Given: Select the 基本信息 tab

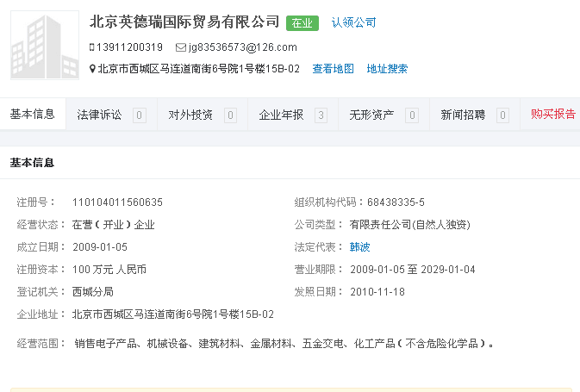Looking at the screenshot, I should (x=33, y=115).
